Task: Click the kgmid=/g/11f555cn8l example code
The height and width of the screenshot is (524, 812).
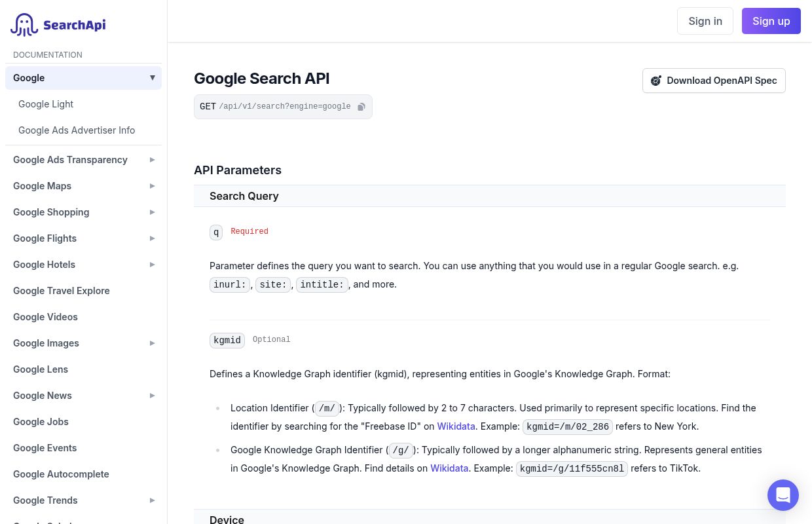Action: coord(572,469)
